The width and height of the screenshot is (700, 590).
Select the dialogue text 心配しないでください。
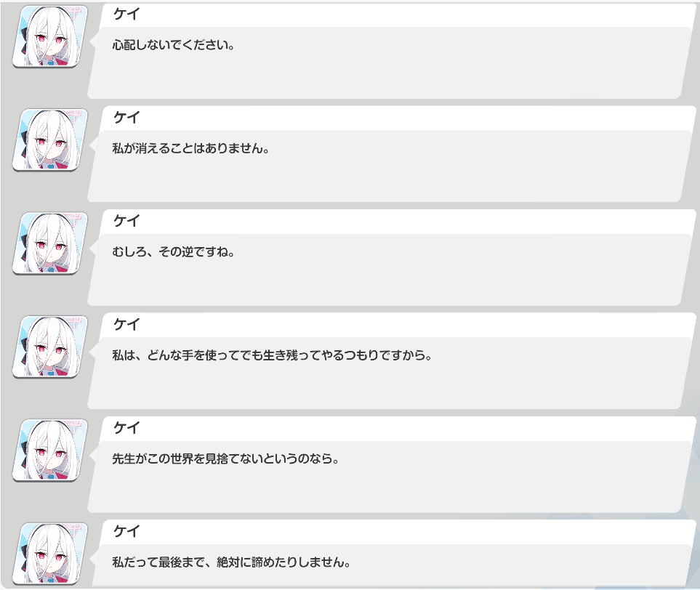[173, 45]
